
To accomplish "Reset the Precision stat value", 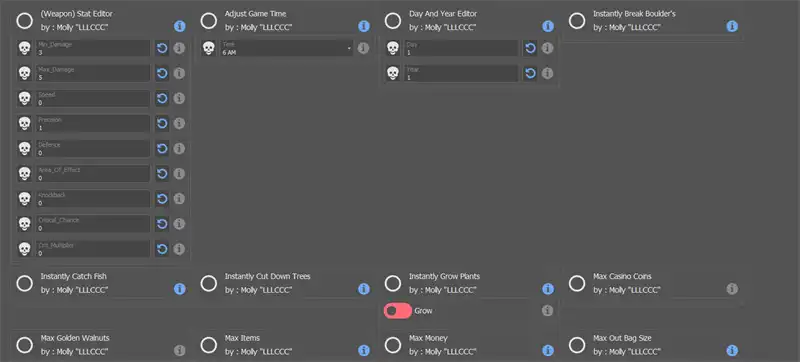I will click(162, 123).
